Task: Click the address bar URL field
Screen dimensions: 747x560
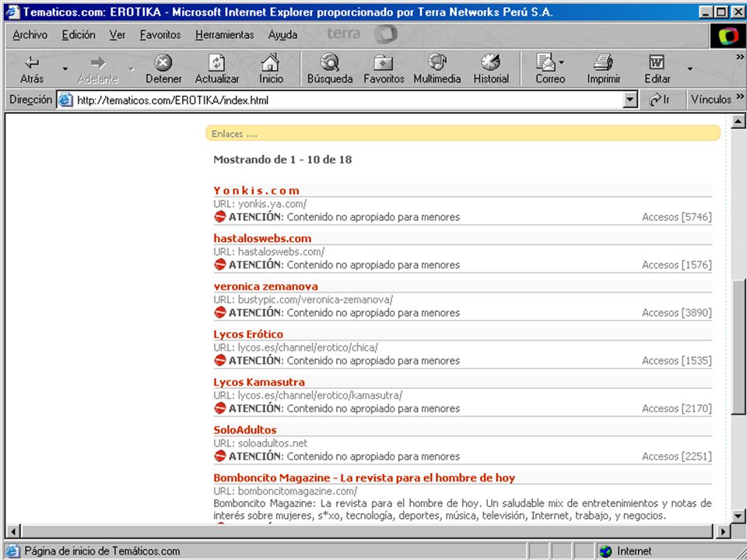Action: coord(348,100)
